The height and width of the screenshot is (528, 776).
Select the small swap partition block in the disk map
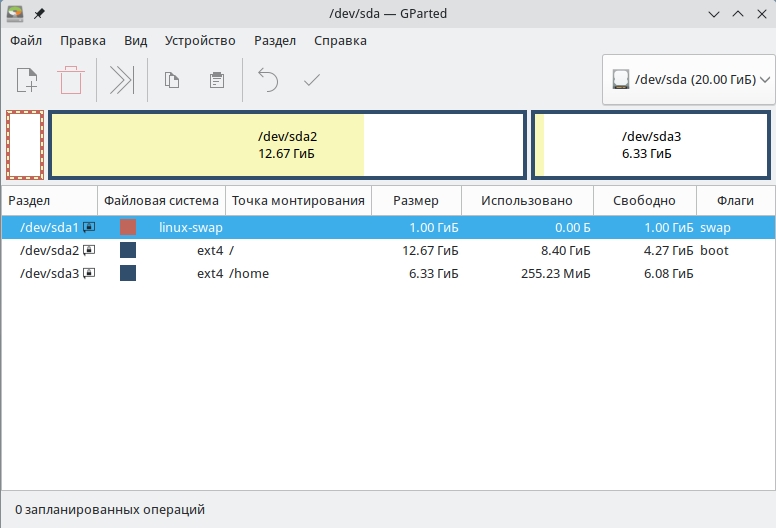pos(24,145)
